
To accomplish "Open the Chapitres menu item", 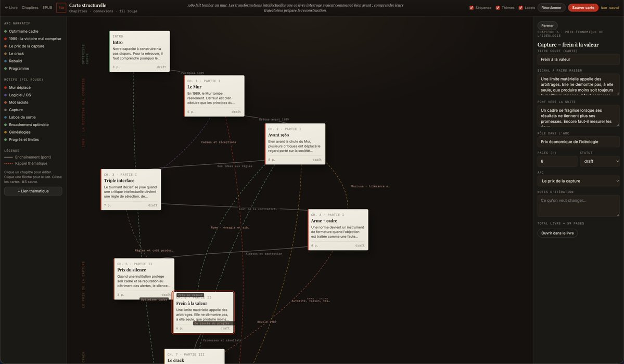I will click(30, 8).
